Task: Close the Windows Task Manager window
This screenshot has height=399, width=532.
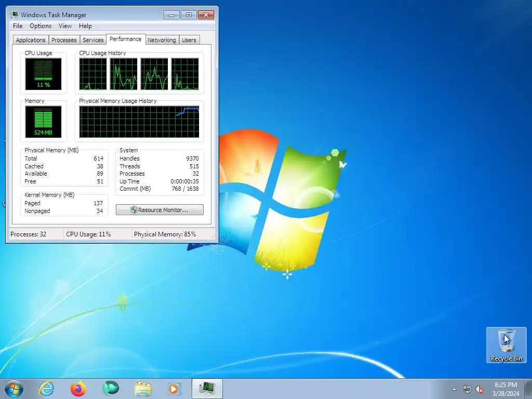Action: pyautogui.click(x=206, y=15)
